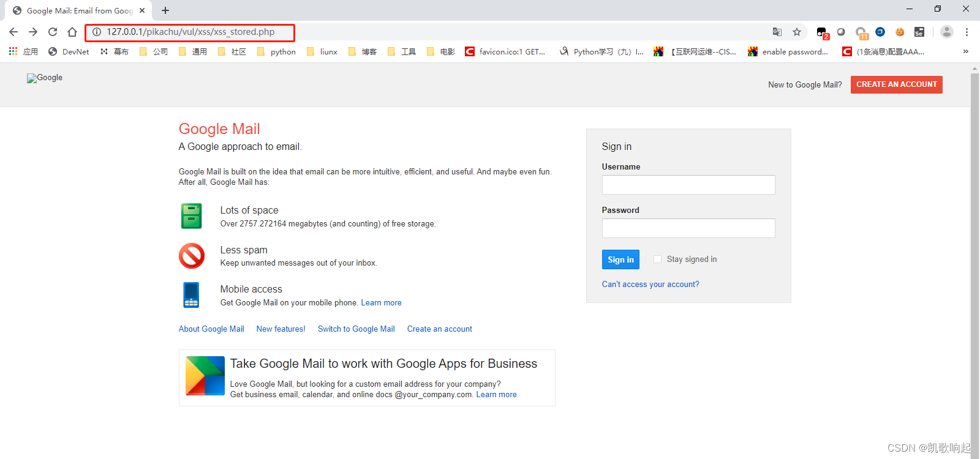The image size is (980, 459).
Task: Open the 互联网运维 bookmark
Action: click(695, 51)
